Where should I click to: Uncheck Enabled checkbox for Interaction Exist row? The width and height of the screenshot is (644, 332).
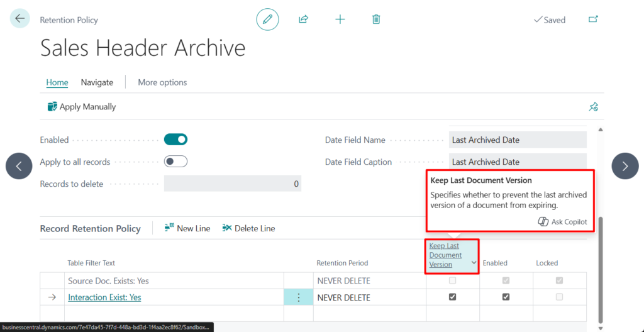[x=506, y=297]
